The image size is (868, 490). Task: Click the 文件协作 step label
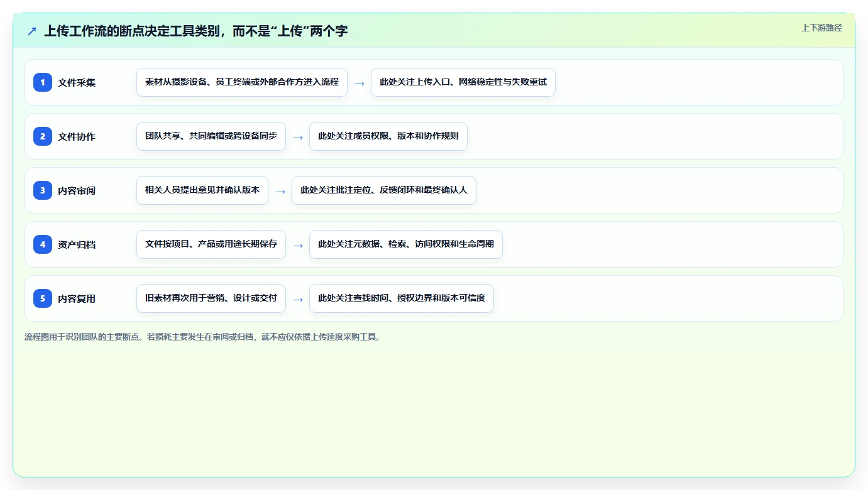point(77,136)
